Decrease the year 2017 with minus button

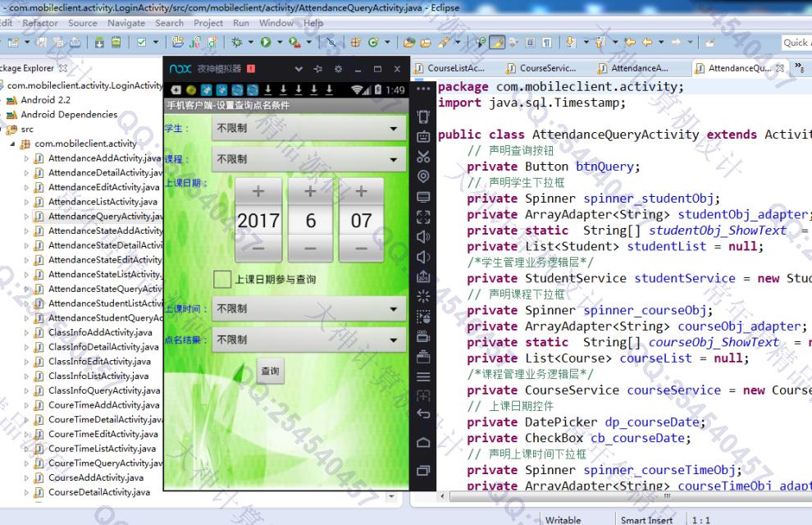click(258, 249)
